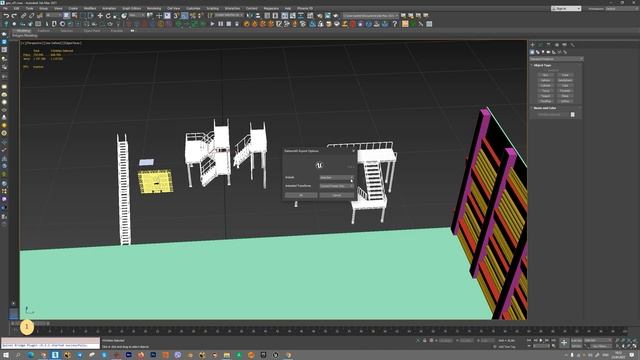
Task: Open the project path dropdown in toolbar
Action: point(370,16)
